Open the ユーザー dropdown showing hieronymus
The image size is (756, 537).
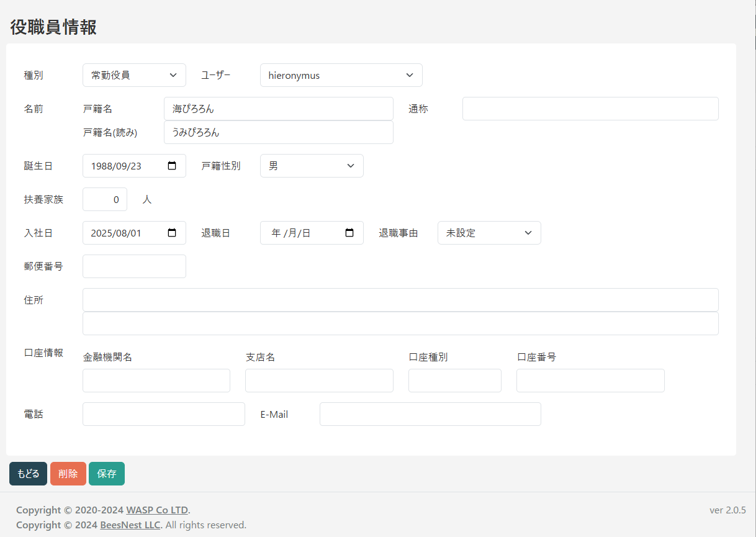pos(341,75)
